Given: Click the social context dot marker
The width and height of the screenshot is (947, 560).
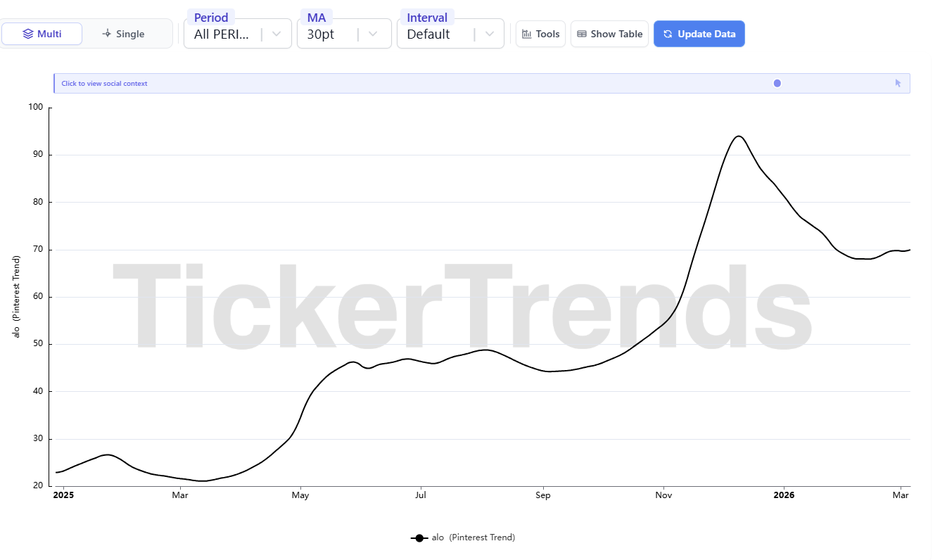Looking at the screenshot, I should pyautogui.click(x=777, y=83).
